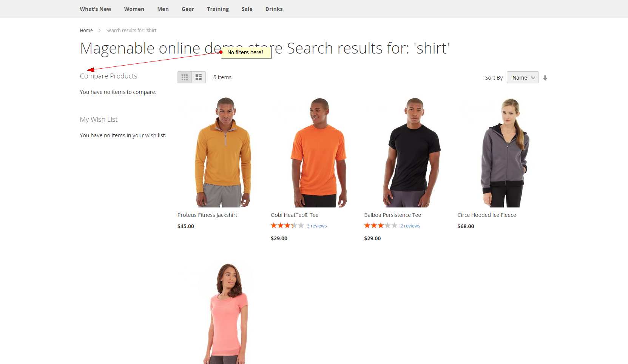628x364 pixels.
Task: Click the $45.00 price of Proteus Jackshirt
Action: coord(186,226)
